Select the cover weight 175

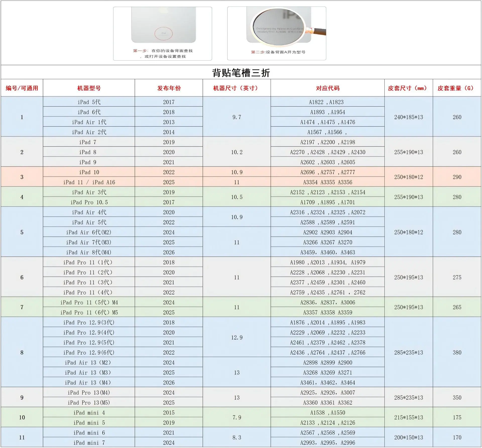pos(457,417)
